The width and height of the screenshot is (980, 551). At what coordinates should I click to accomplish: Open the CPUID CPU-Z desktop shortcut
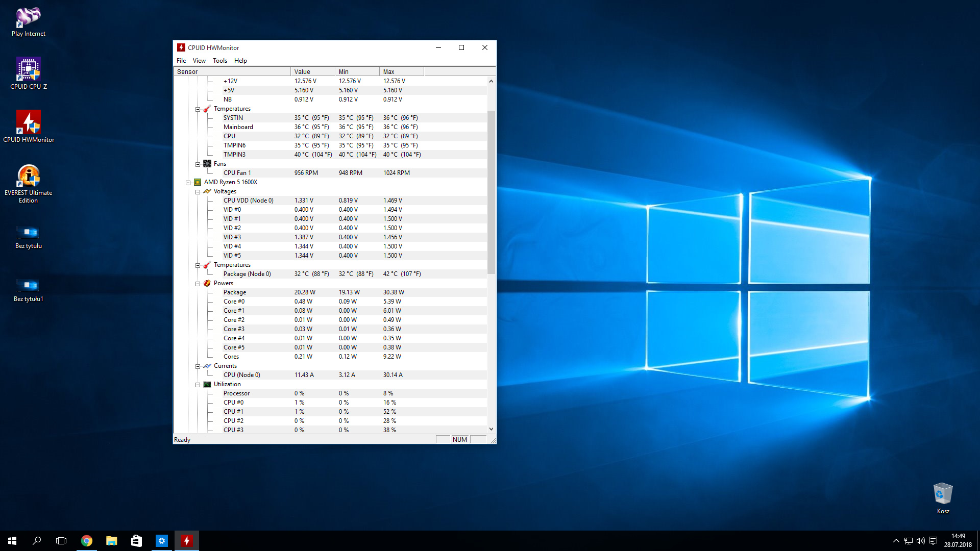point(29,70)
